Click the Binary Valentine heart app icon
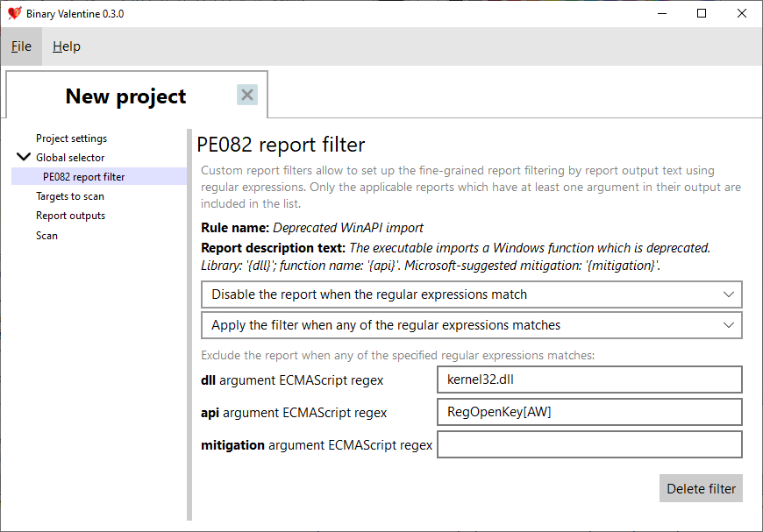The image size is (763, 532). (x=15, y=13)
